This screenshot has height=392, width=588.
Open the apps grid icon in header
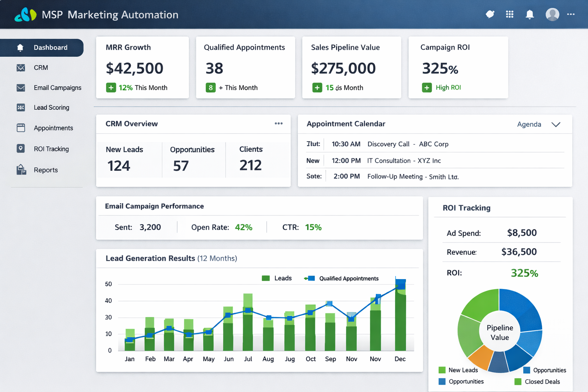[510, 14]
